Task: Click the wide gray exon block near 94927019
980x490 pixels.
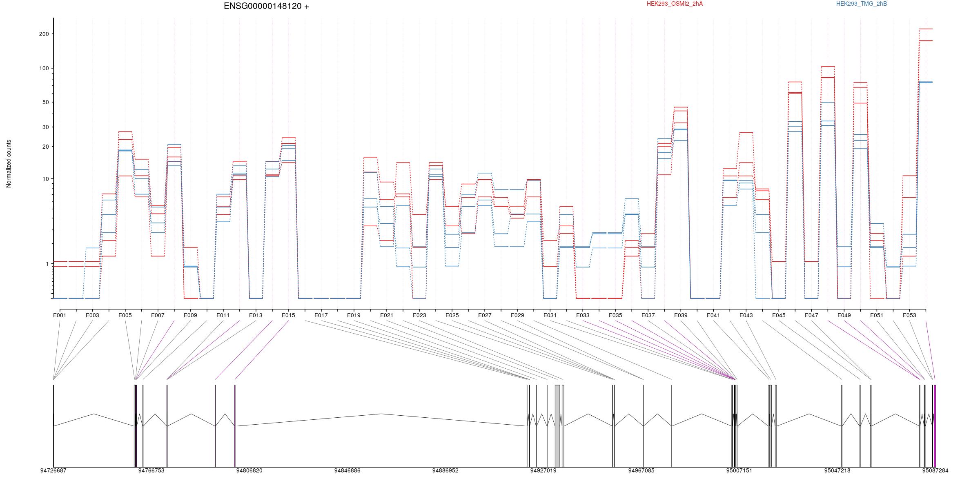Action: (x=557, y=426)
